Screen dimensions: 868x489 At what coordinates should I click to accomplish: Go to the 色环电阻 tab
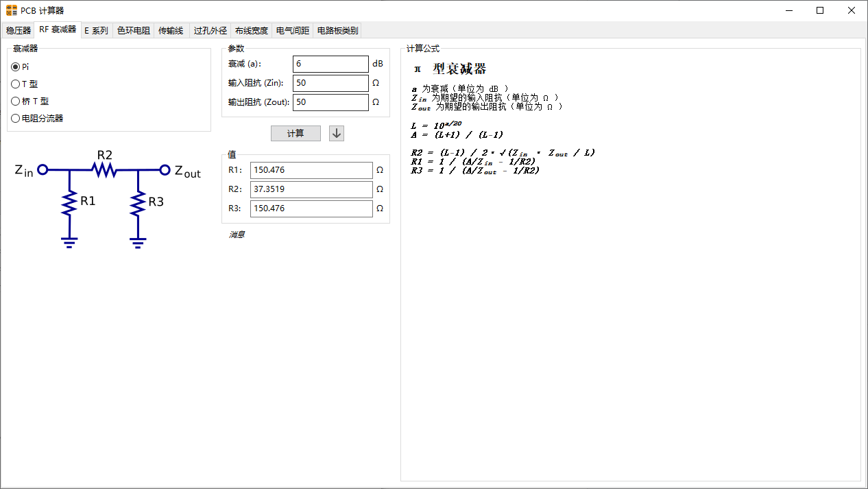point(133,30)
